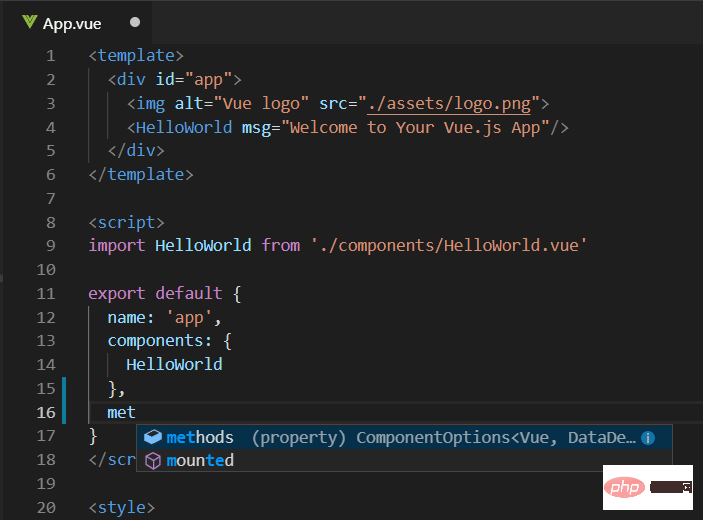Viewport: 703px width, 520px height.
Task: Click the closing </div> tag
Action: tap(136, 151)
